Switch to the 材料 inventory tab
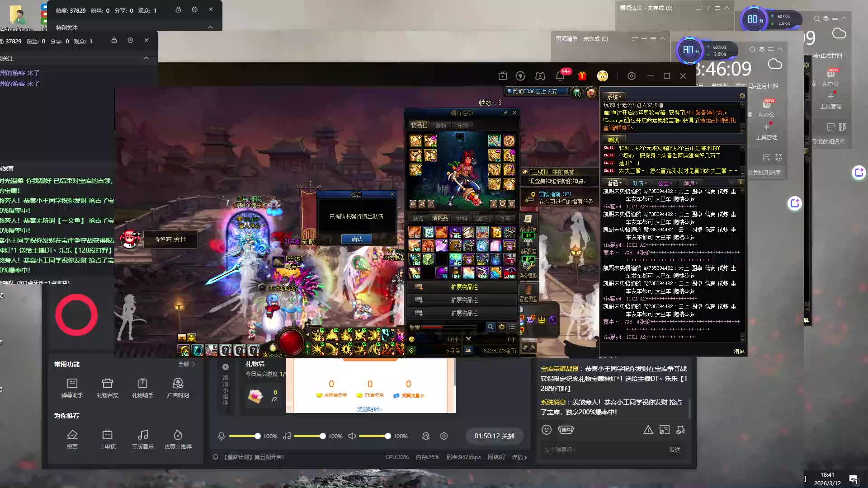 click(462, 218)
